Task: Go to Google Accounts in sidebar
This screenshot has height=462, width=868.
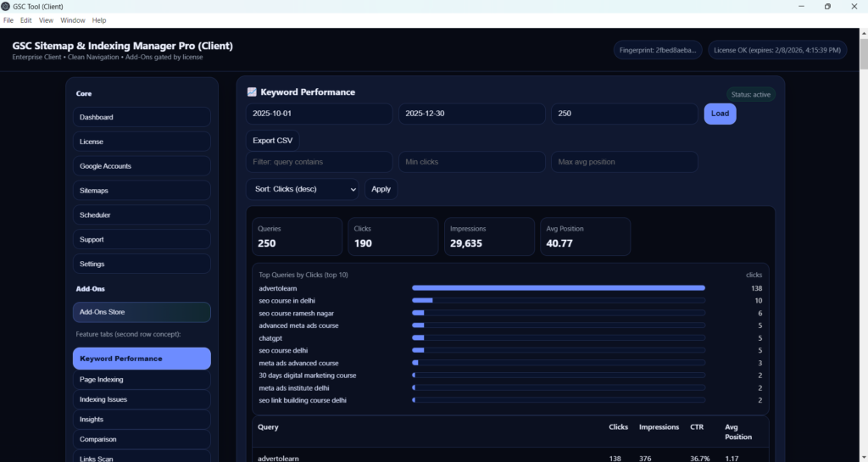Action: tap(142, 166)
